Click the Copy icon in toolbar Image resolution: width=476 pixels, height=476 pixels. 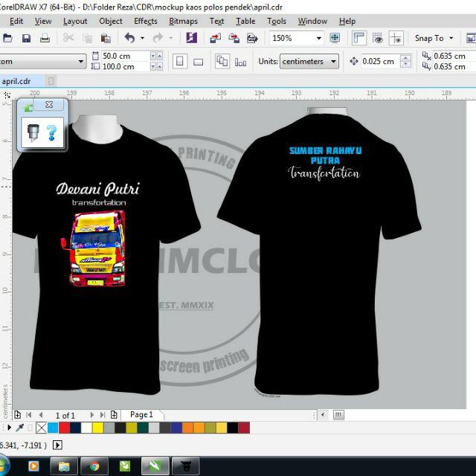(88, 38)
